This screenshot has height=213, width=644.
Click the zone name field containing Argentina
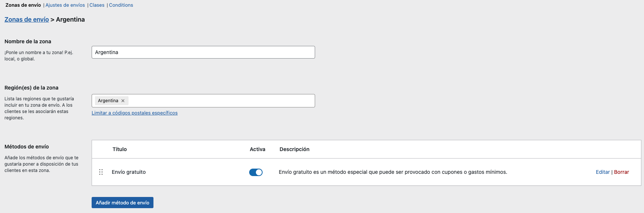tap(203, 52)
